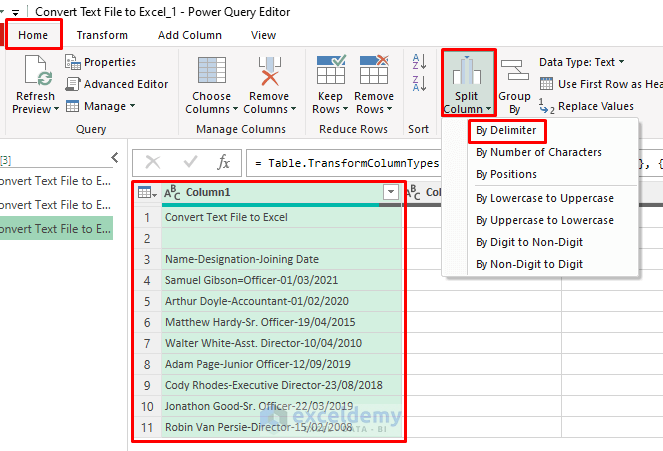
Task: Click the cell 'Convert Text File to Excel'
Action: point(282,217)
